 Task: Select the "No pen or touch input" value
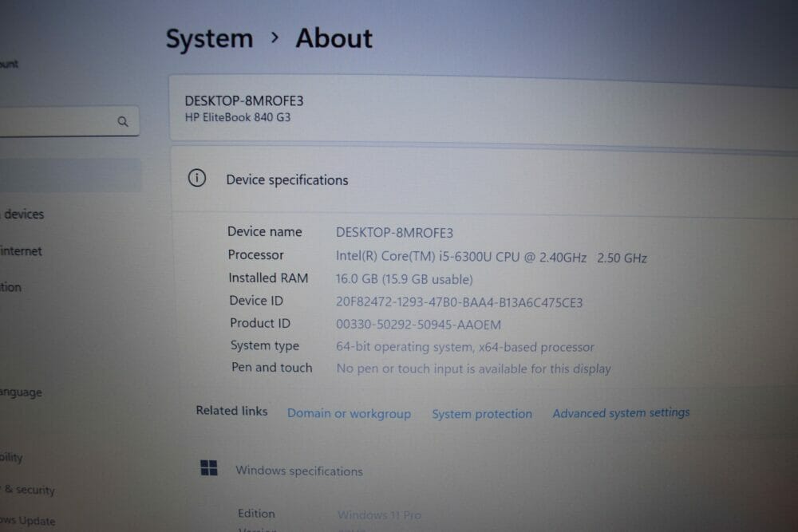pos(474,368)
